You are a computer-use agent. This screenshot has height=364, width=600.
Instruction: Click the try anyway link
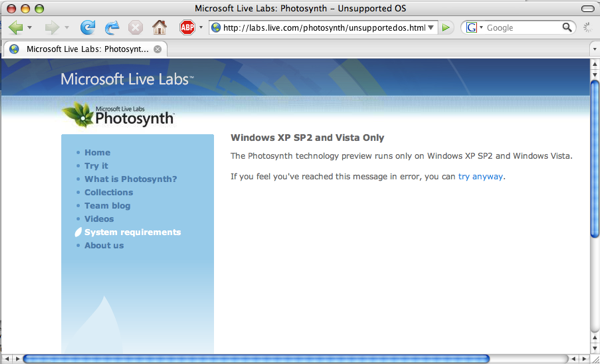tap(480, 176)
